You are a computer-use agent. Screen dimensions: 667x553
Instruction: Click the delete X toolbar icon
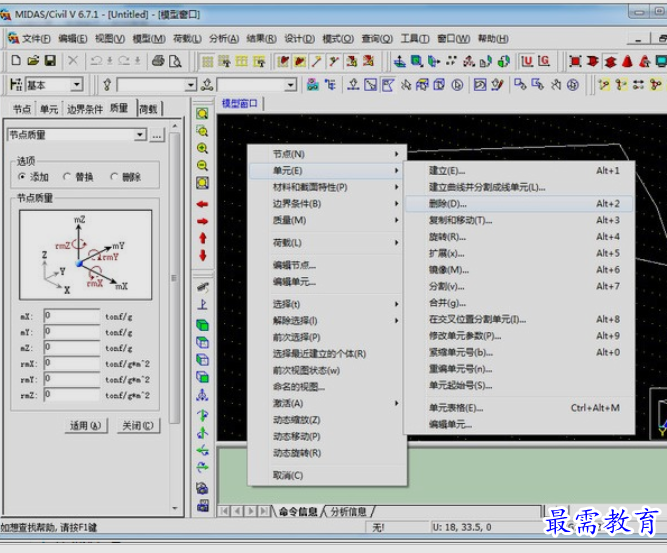click(x=73, y=60)
